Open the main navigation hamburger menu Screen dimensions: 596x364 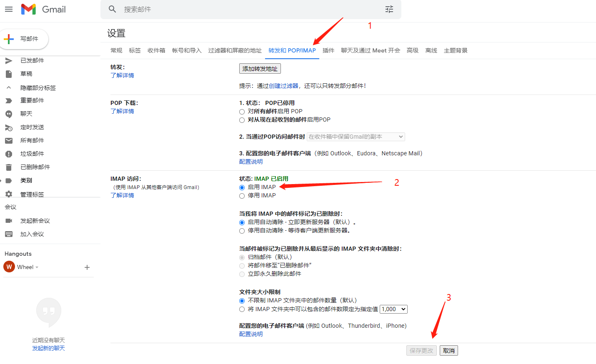9,9
